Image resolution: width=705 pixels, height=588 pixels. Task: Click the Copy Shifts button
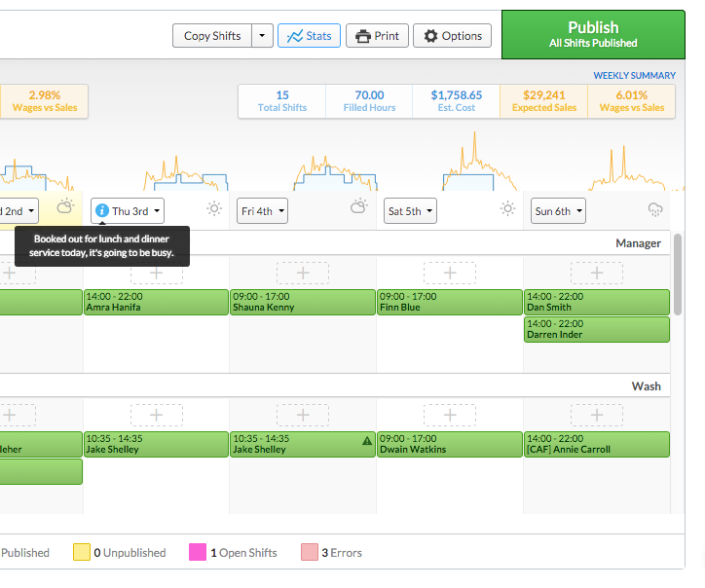coord(212,36)
